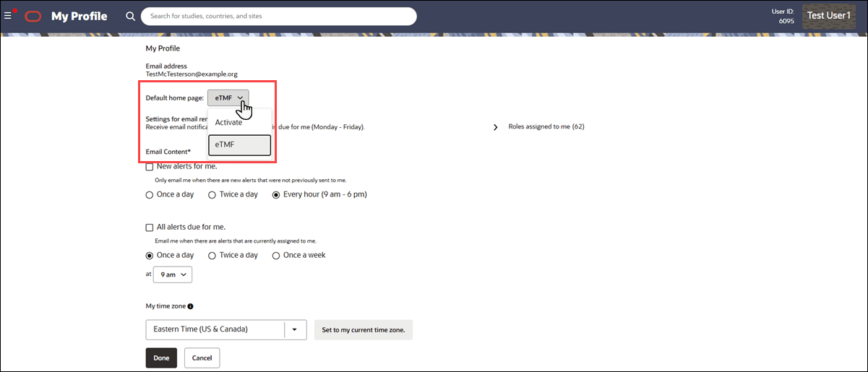Click the My time zone label
Image resolution: width=868 pixels, height=372 pixels.
point(166,306)
